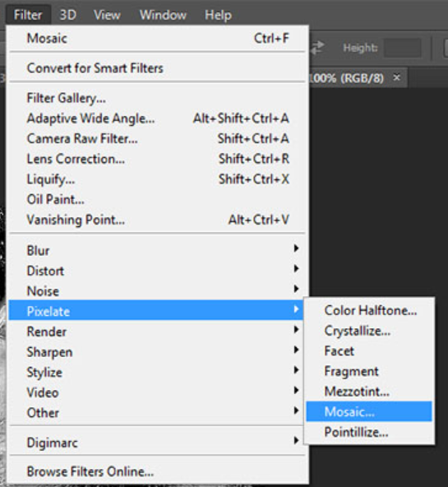Select Pointillize in the Pixelate submenu
The image size is (448, 487).
tap(369, 432)
